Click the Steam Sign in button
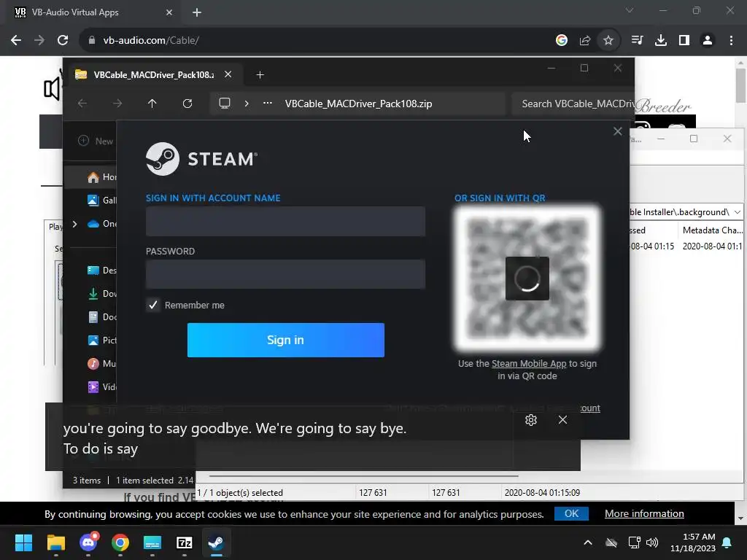Screen dimensions: 747x560 [286, 340]
